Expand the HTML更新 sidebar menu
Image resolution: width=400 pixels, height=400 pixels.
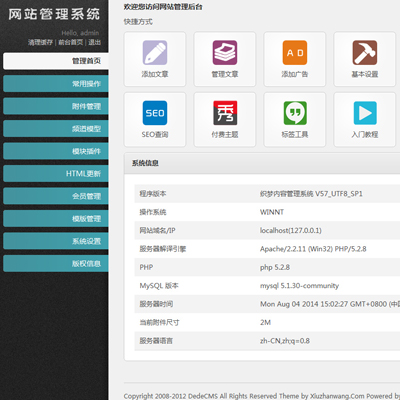(56, 174)
